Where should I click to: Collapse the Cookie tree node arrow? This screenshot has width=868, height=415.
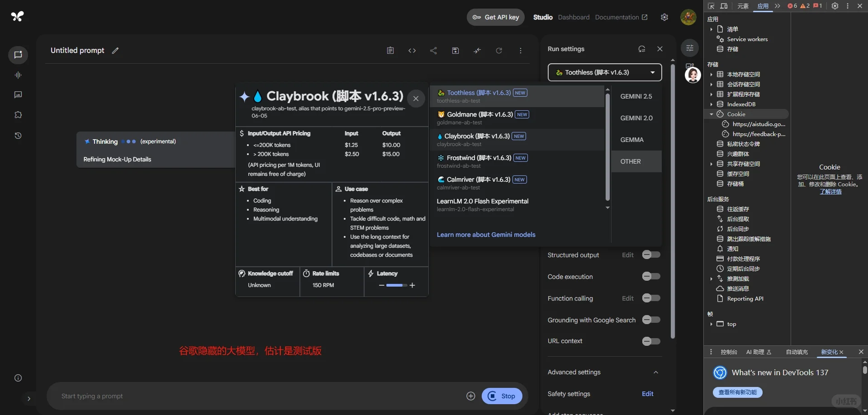point(711,114)
